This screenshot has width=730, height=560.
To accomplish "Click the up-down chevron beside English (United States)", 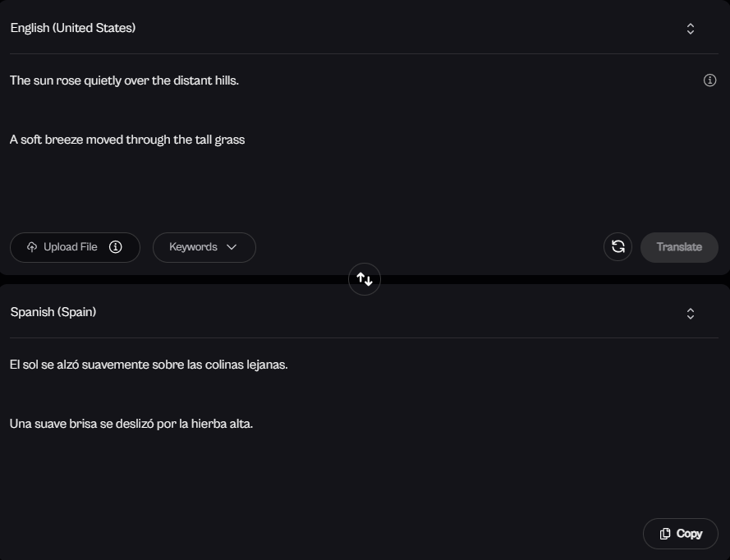I will click(x=691, y=29).
